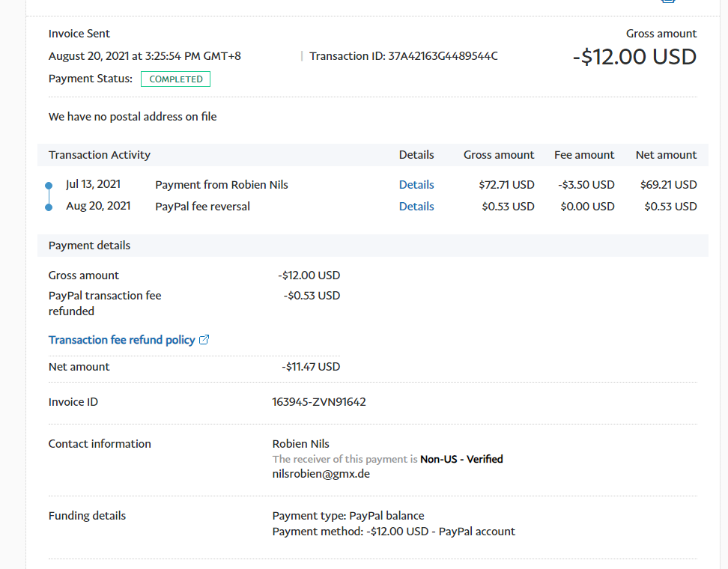This screenshot has height=569, width=728.
Task: Click the email nilsrobien@gmx.de
Action: pyautogui.click(x=321, y=474)
